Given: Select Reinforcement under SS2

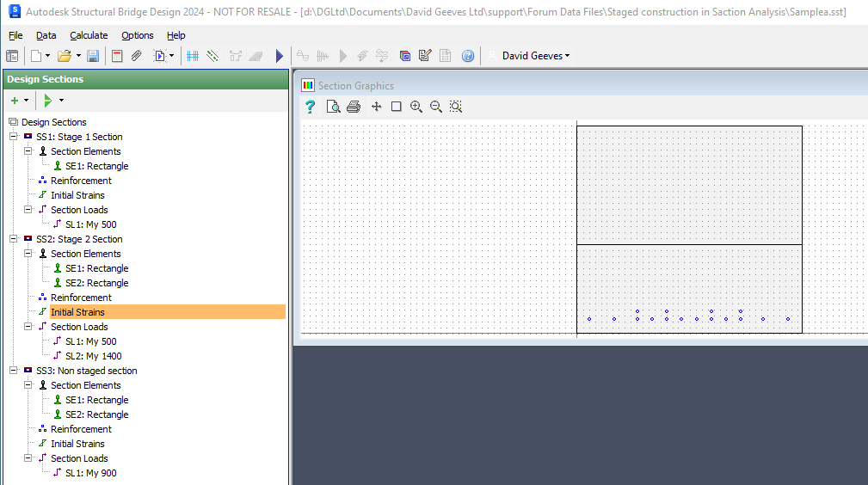Looking at the screenshot, I should [81, 298].
